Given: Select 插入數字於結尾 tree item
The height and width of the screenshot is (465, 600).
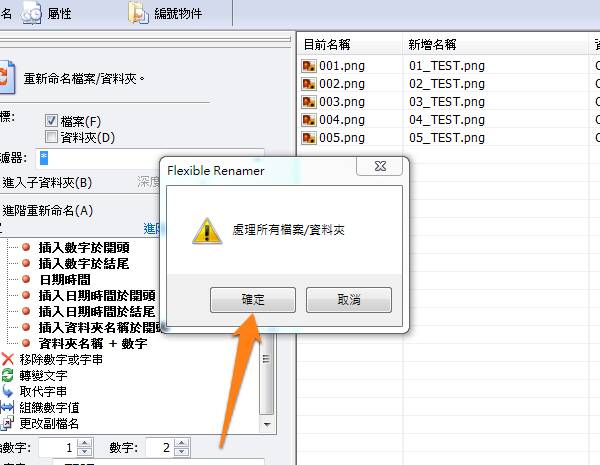Looking at the screenshot, I should click(83, 264).
